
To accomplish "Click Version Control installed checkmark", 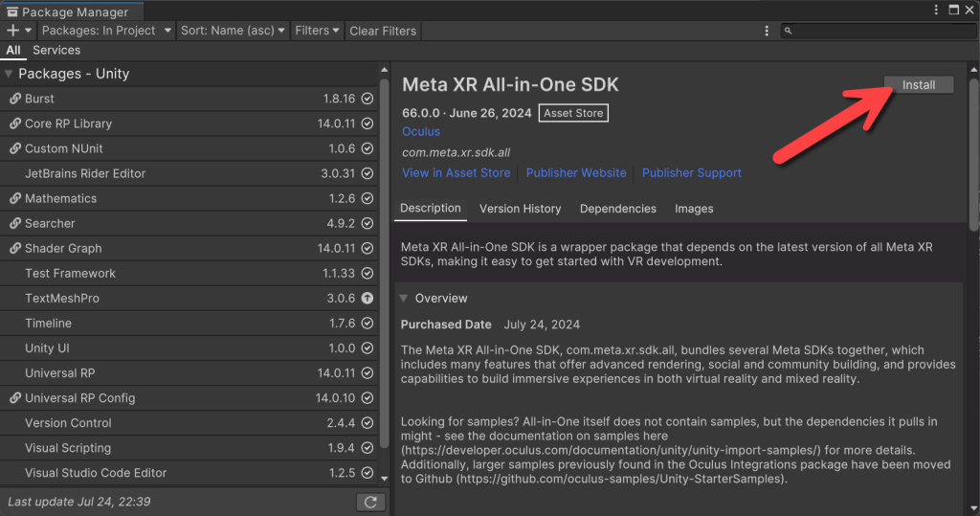I will [367, 423].
